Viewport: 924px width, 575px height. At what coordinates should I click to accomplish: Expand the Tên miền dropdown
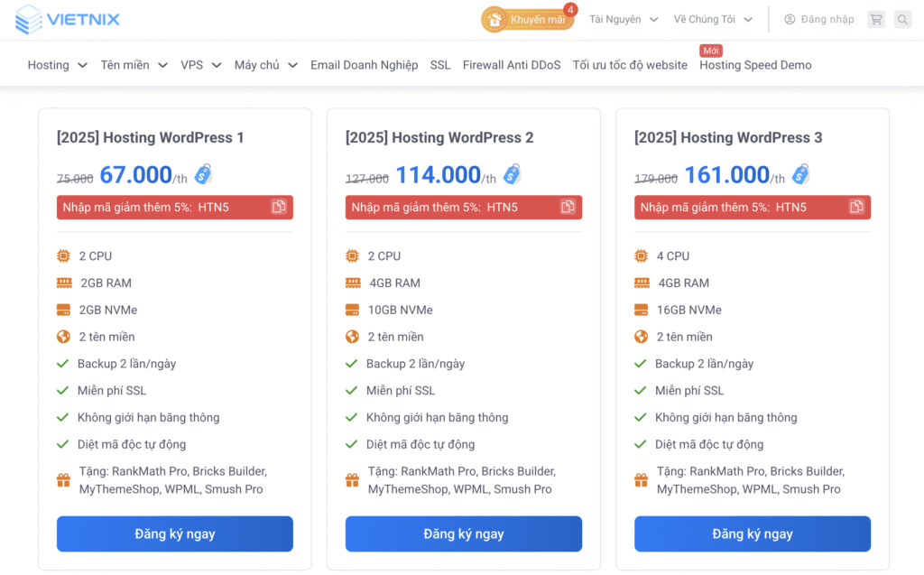pyautogui.click(x=134, y=65)
